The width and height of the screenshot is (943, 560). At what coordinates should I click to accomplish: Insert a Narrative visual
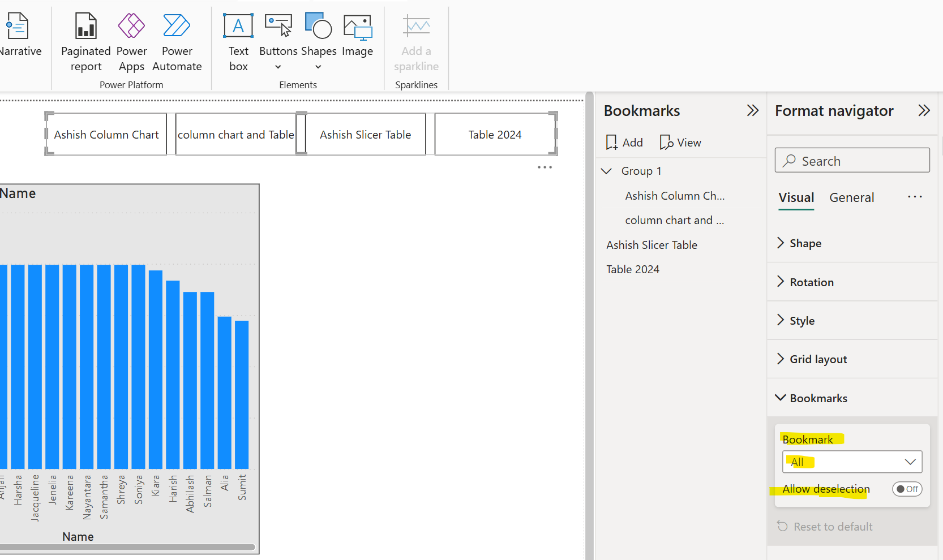tap(18, 34)
